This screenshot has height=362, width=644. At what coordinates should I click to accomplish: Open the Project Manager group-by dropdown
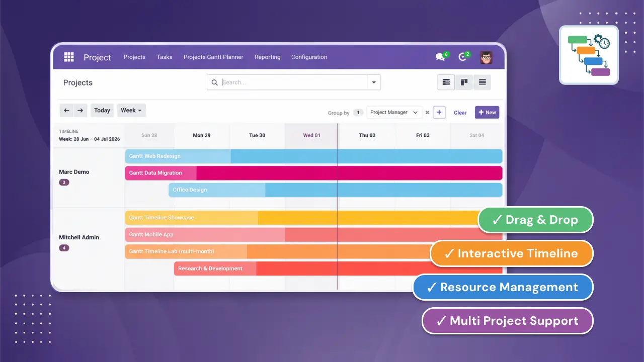[394, 113]
